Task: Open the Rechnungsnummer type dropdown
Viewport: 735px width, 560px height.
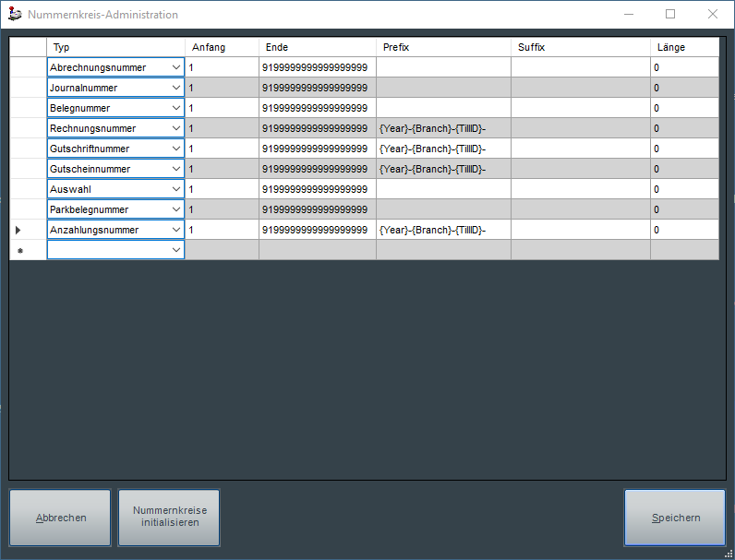Action: coord(175,128)
